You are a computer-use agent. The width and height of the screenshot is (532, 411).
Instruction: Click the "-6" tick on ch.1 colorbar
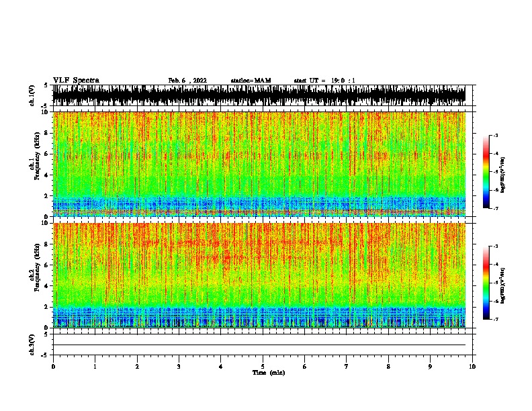pos(495,190)
